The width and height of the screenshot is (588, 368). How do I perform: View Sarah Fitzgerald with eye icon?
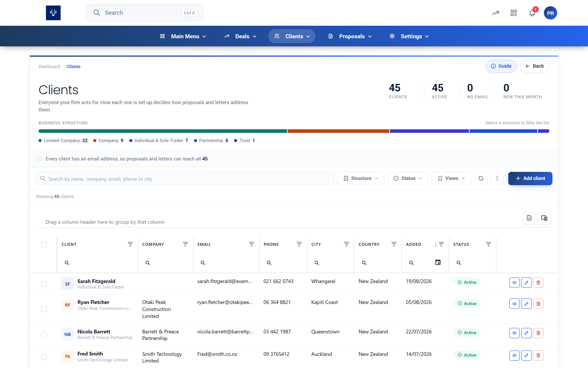point(514,283)
